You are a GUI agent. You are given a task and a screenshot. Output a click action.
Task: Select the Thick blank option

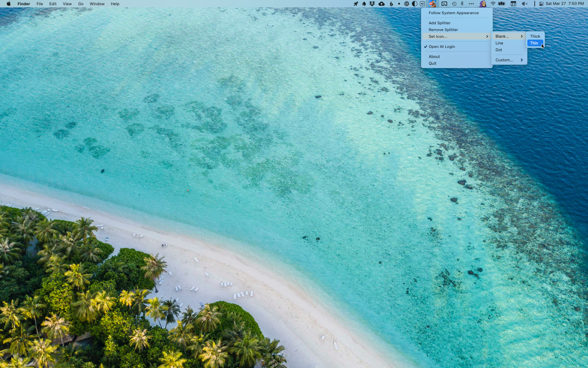pos(535,36)
